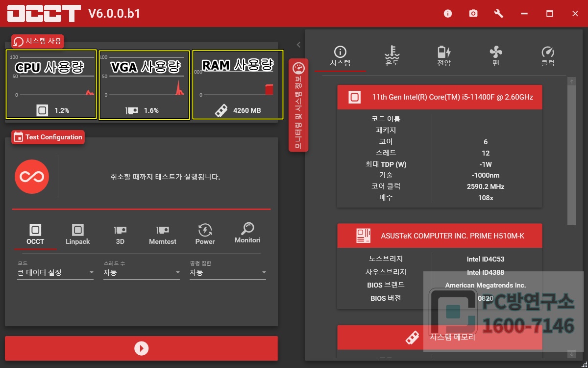Click the CPU chip icon beside 1.2%
588x368 pixels.
[x=43, y=110]
